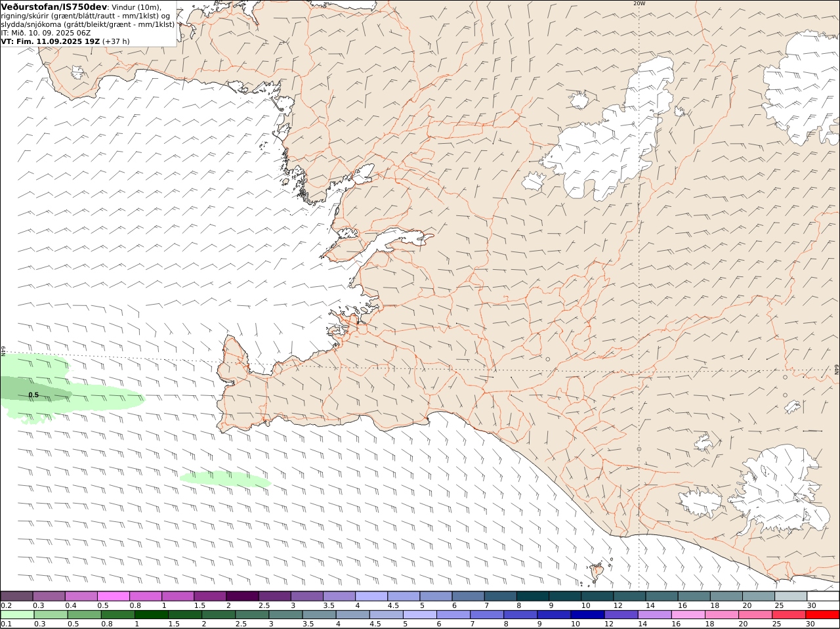Click the blue lower legend swatch labeled 9
Image resolution: width=840 pixels, height=629 pixels.
(553, 615)
